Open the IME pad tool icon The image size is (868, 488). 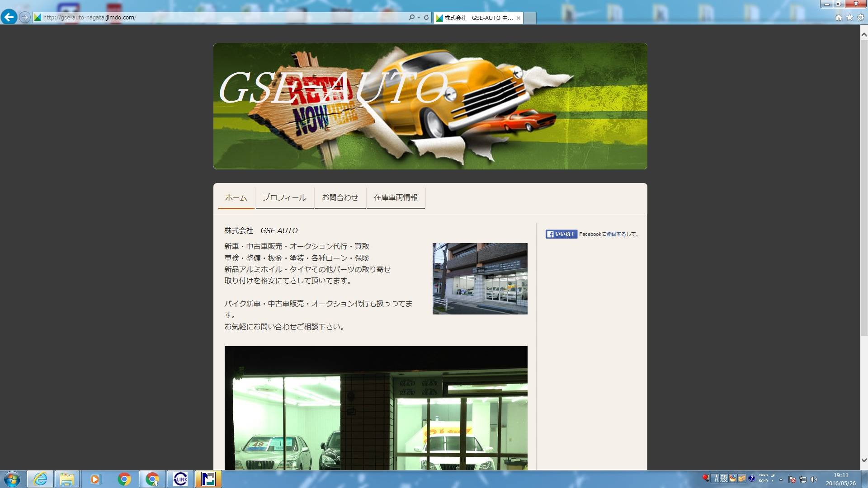tap(733, 479)
